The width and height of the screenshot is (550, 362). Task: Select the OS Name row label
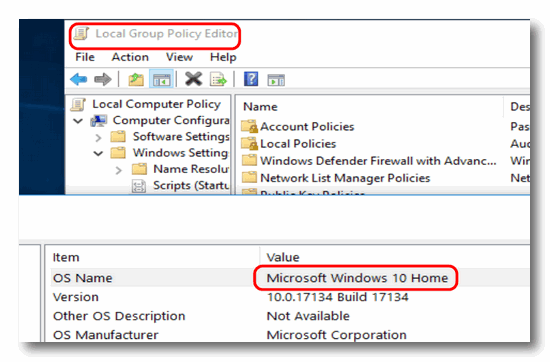pos(83,278)
